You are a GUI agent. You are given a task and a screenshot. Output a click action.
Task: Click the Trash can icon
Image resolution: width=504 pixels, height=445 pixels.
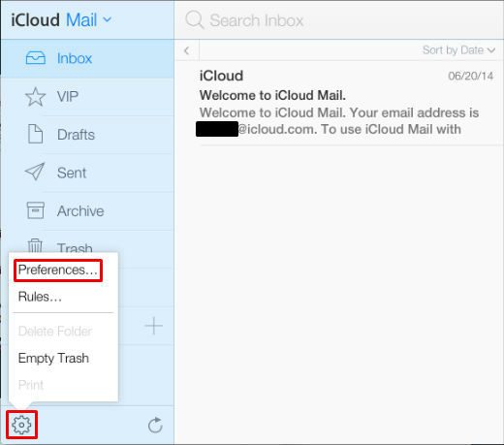(x=35, y=245)
